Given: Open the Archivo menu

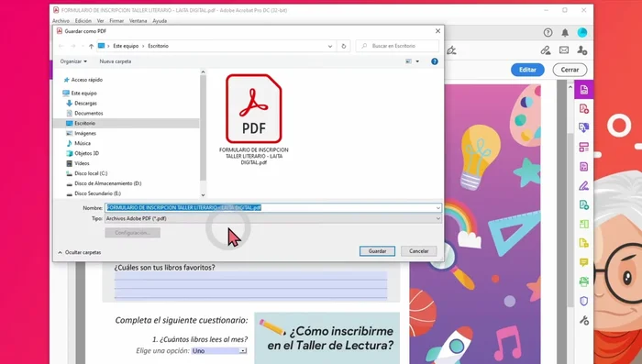Looking at the screenshot, I should 61,21.
